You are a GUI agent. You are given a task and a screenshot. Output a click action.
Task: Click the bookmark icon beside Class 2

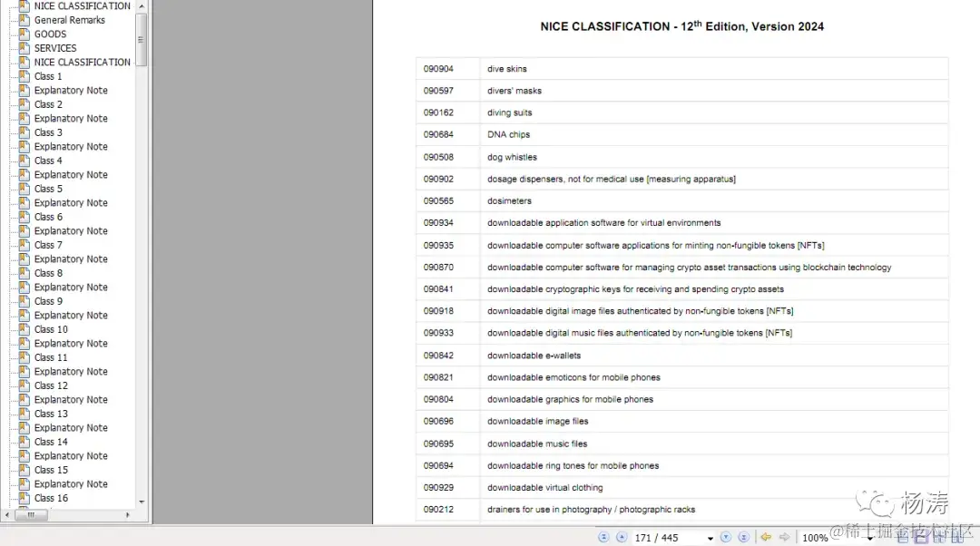point(24,104)
